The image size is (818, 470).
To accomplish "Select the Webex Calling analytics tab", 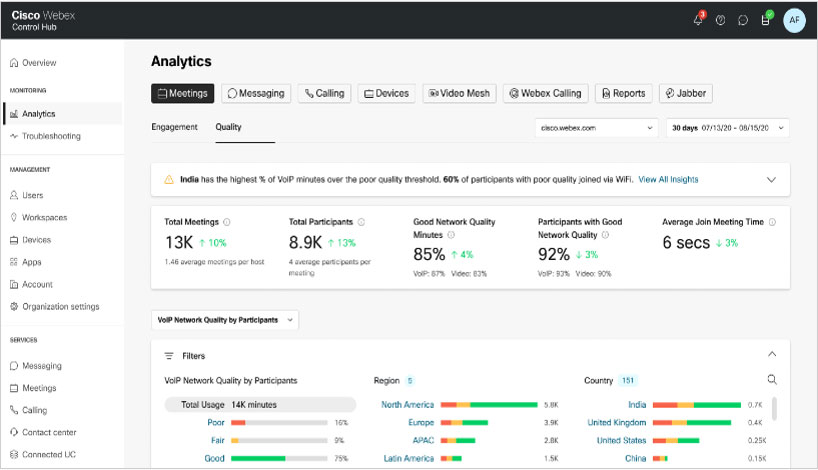I will pos(545,93).
